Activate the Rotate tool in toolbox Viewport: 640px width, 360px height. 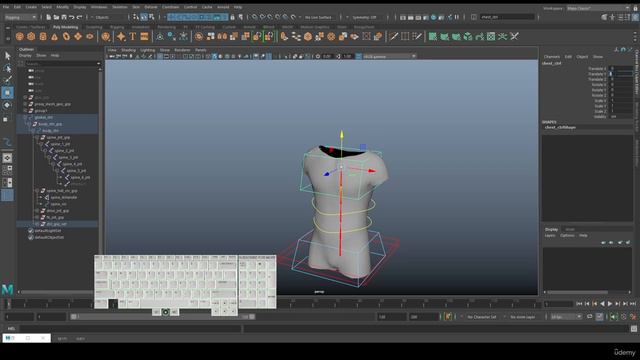7,105
